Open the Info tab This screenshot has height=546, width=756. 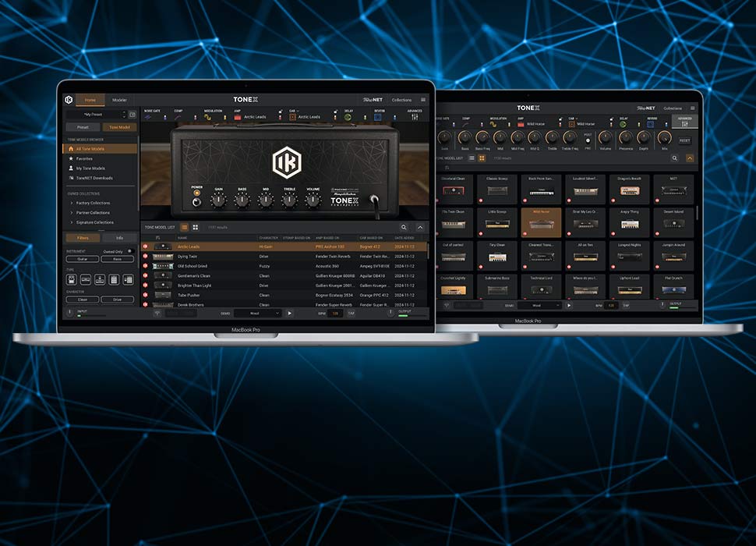click(x=119, y=238)
